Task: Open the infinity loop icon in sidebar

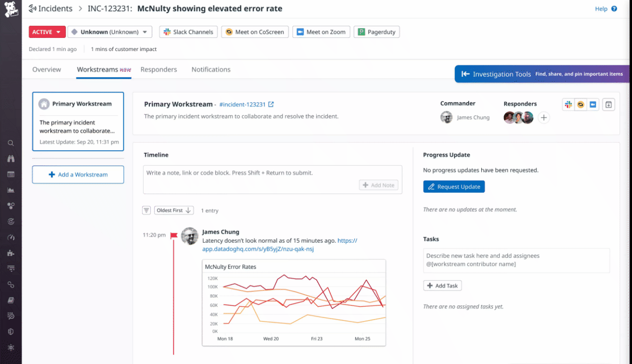Action: pyautogui.click(x=11, y=285)
